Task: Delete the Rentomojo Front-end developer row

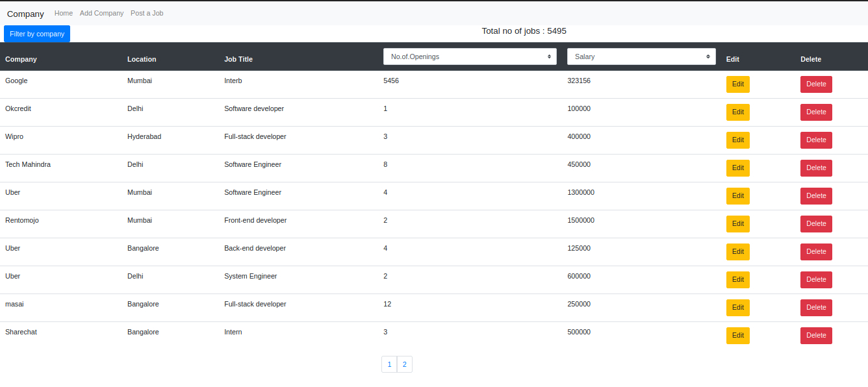Action: pos(816,224)
